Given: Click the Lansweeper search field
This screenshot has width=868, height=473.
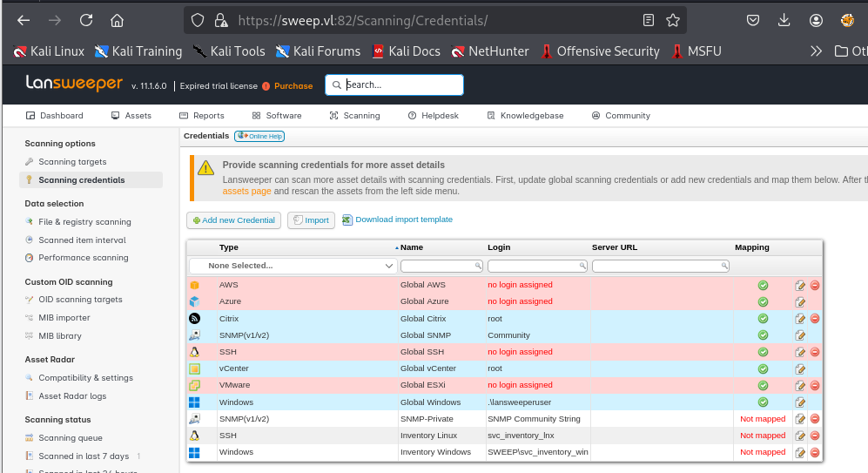Looking at the screenshot, I should pyautogui.click(x=402, y=84).
